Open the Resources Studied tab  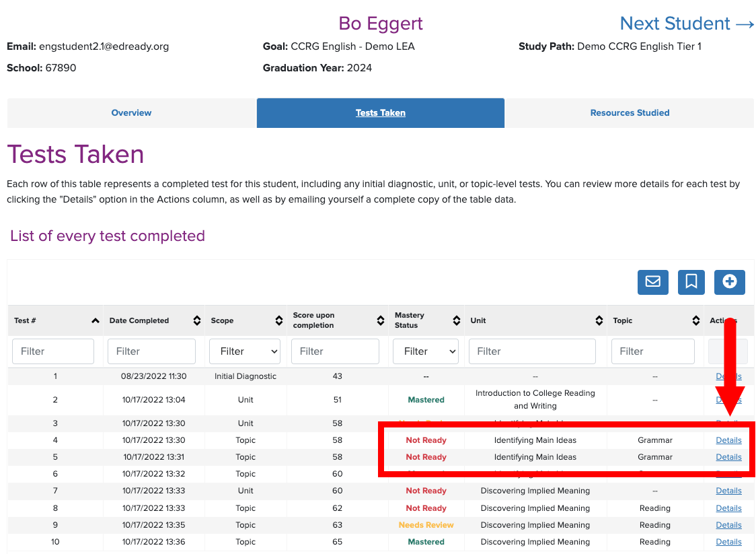point(630,112)
